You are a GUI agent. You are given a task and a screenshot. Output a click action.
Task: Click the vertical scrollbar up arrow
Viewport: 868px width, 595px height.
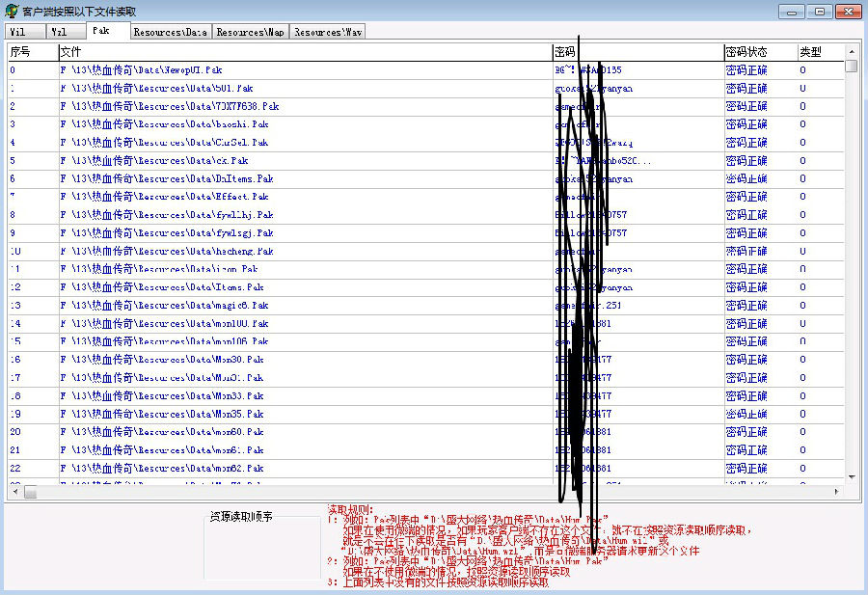coord(852,51)
